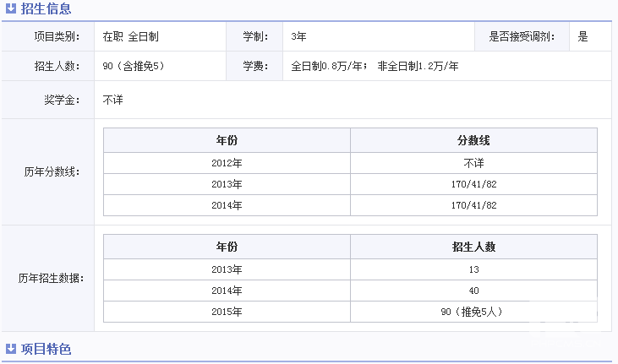618x364 pixels.
Task: Select 170/41/82 score for 2013年
Action: (473, 184)
